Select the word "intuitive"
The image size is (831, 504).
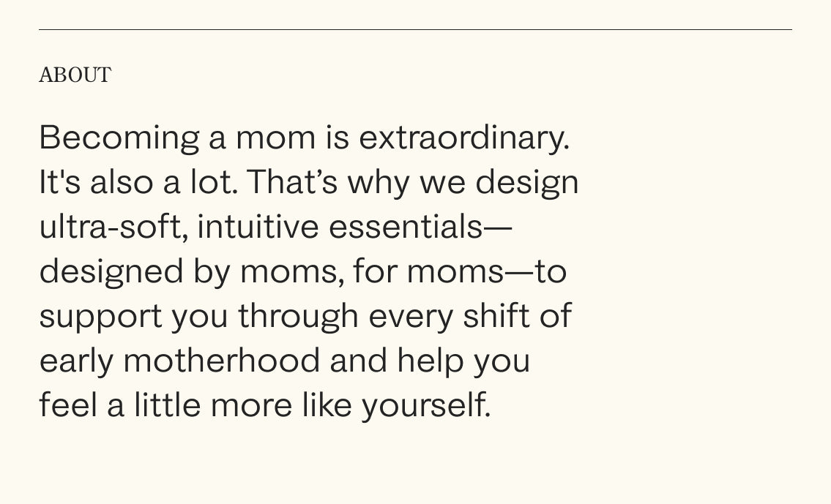[x=257, y=227]
